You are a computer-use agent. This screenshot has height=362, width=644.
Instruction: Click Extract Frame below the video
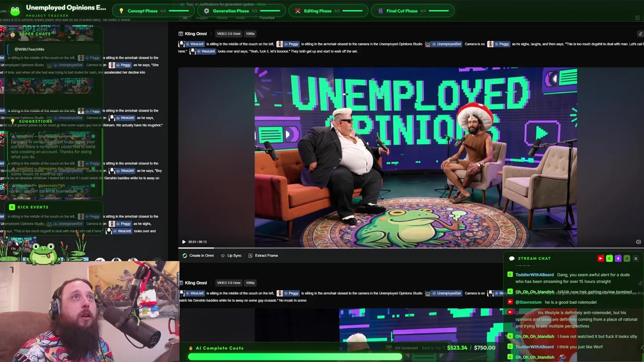(x=263, y=255)
